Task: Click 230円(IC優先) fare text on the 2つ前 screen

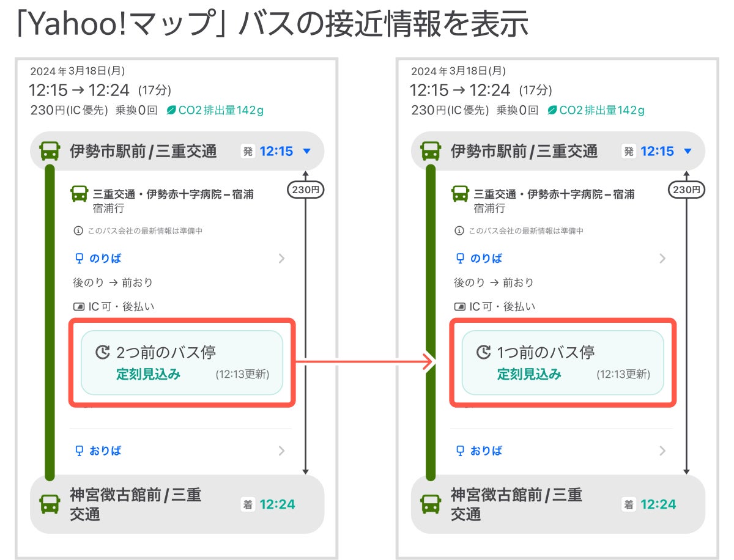Action: tap(69, 110)
